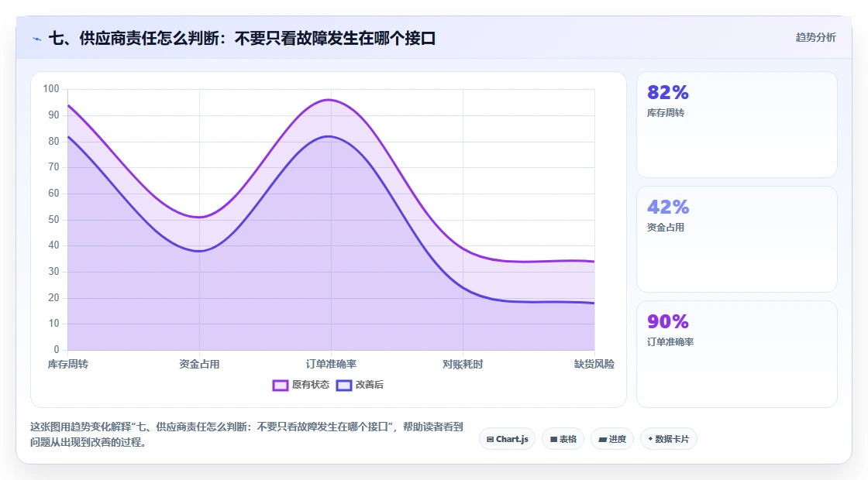The height and width of the screenshot is (480, 868).
Task: Click the Chart.js chip icon
Action: pyautogui.click(x=490, y=440)
